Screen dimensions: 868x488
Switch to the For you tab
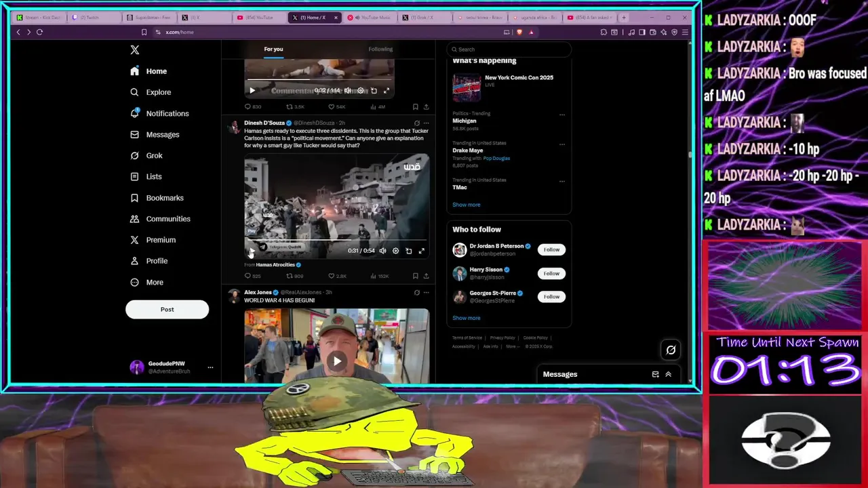coord(273,49)
